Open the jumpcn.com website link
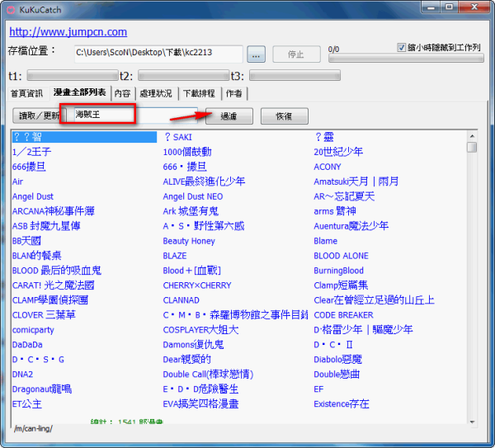 point(68,32)
